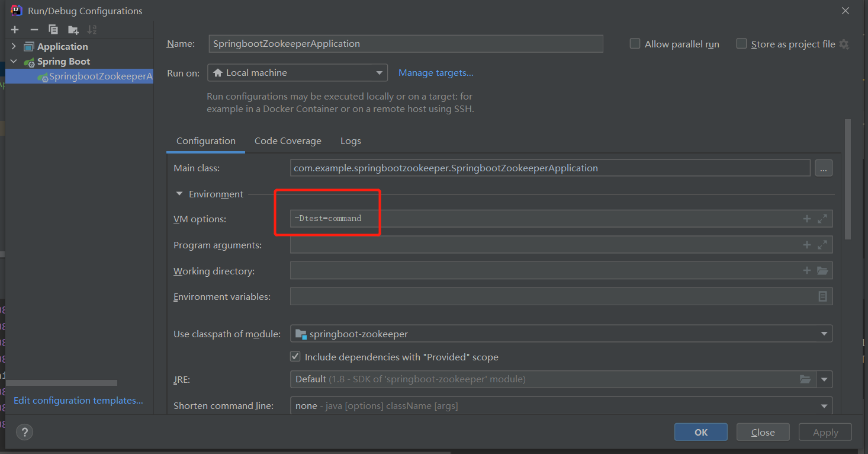Image resolution: width=868 pixels, height=454 pixels.
Task: Open the Environment variables editor icon
Action: (822, 296)
